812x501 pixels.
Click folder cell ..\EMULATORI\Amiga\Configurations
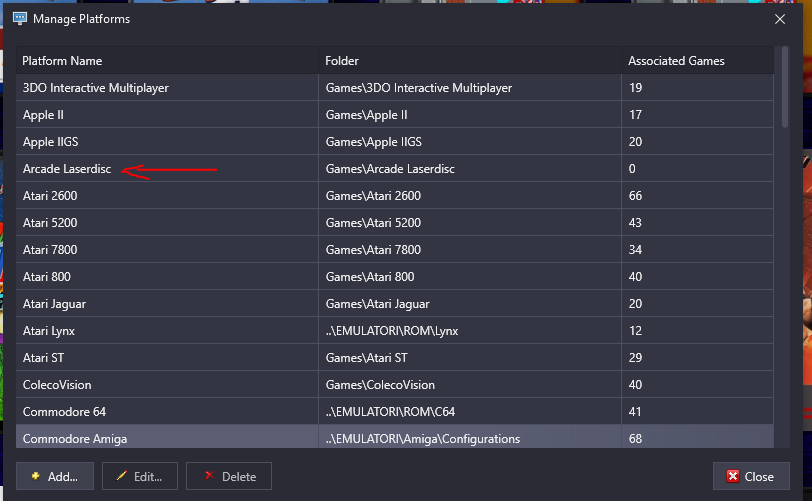470,437
